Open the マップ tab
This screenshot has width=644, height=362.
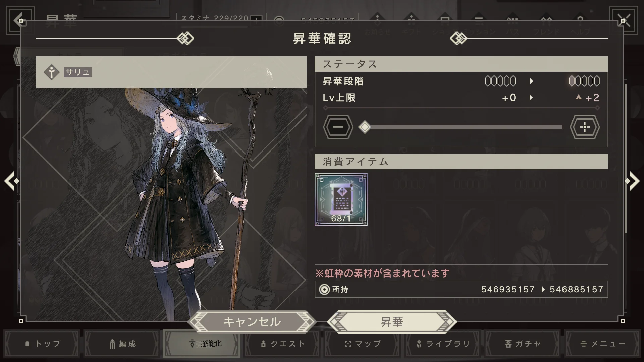tap(363, 344)
